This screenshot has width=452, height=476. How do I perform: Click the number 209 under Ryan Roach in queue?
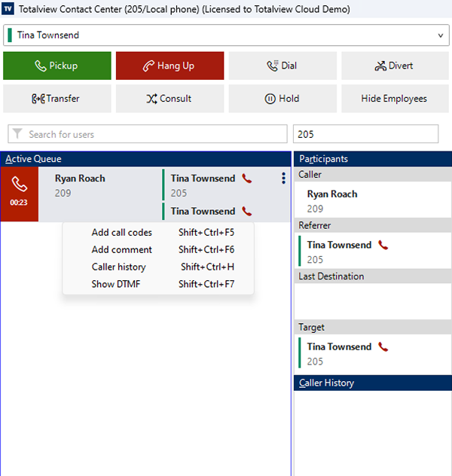(x=63, y=193)
